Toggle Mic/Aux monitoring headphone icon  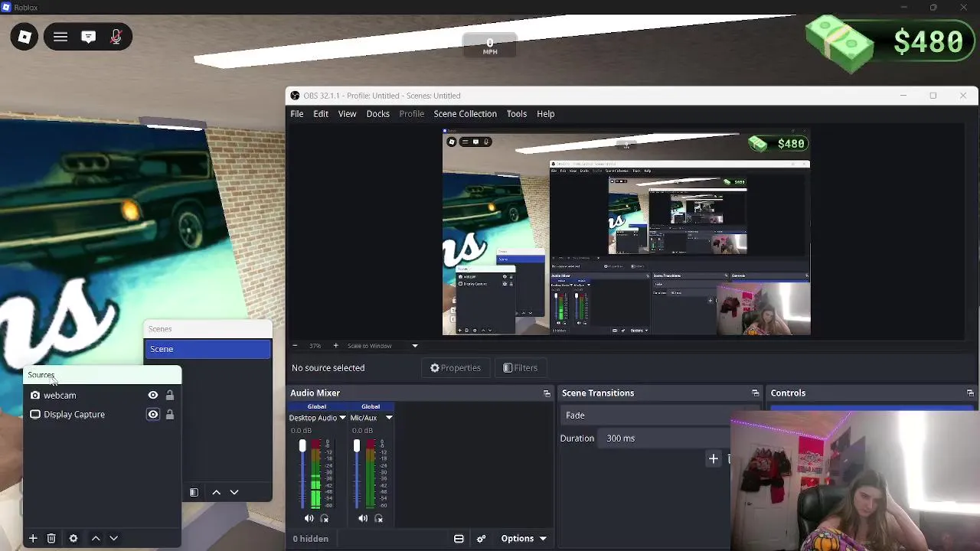point(378,518)
